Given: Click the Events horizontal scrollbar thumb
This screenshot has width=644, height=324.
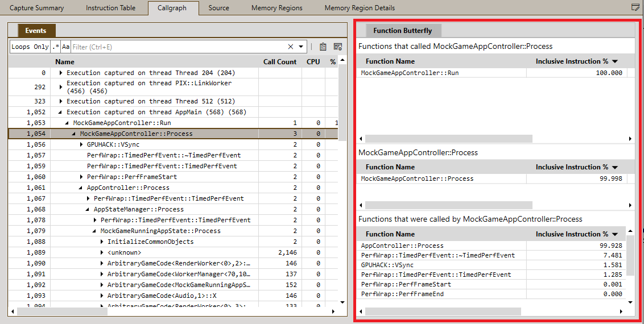Looking at the screenshot, I should [61, 311].
